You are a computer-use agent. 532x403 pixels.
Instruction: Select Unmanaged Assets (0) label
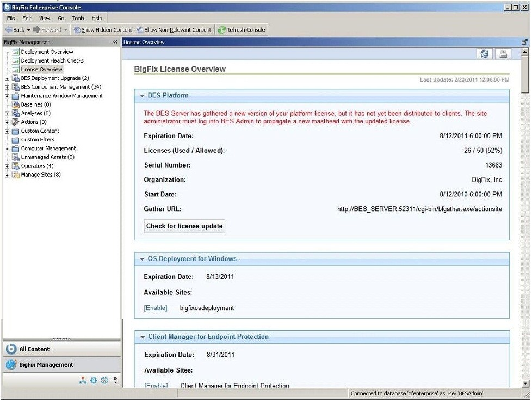pos(47,157)
